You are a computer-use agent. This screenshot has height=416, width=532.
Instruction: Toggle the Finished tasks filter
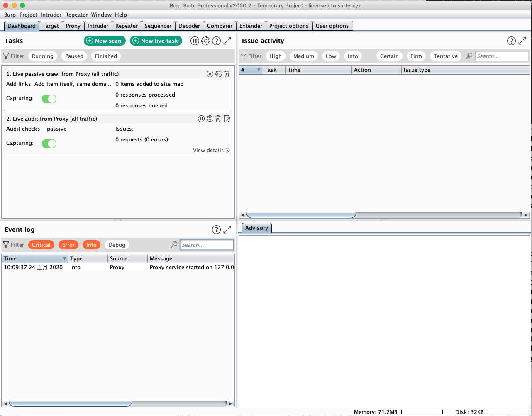106,56
